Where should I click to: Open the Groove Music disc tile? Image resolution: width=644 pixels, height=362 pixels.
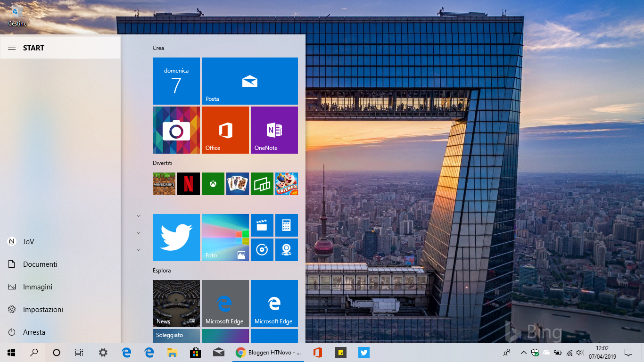pyautogui.click(x=262, y=250)
